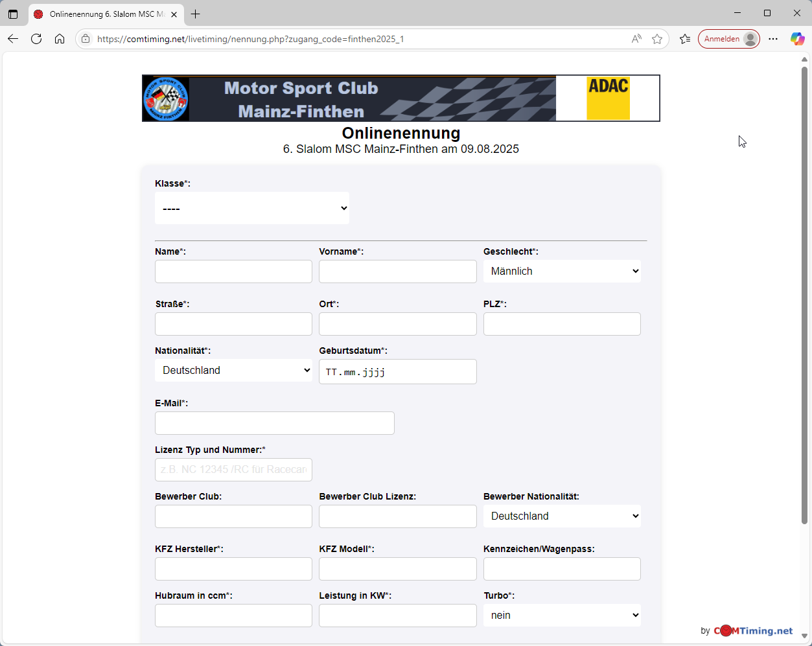Add this page to favorites star
The height and width of the screenshot is (646, 812).
tap(657, 39)
